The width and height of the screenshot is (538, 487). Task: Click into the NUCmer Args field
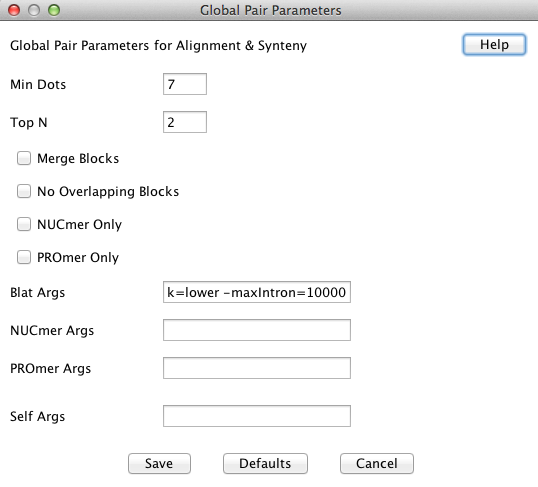[257, 330]
